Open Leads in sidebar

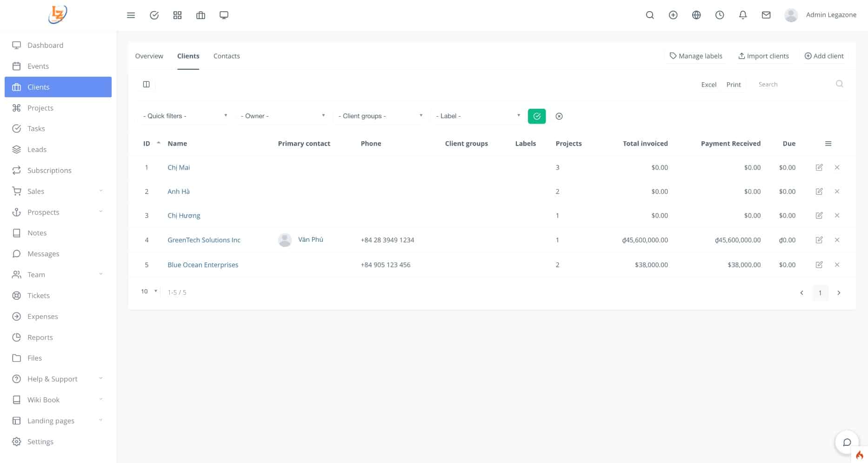coord(58,150)
